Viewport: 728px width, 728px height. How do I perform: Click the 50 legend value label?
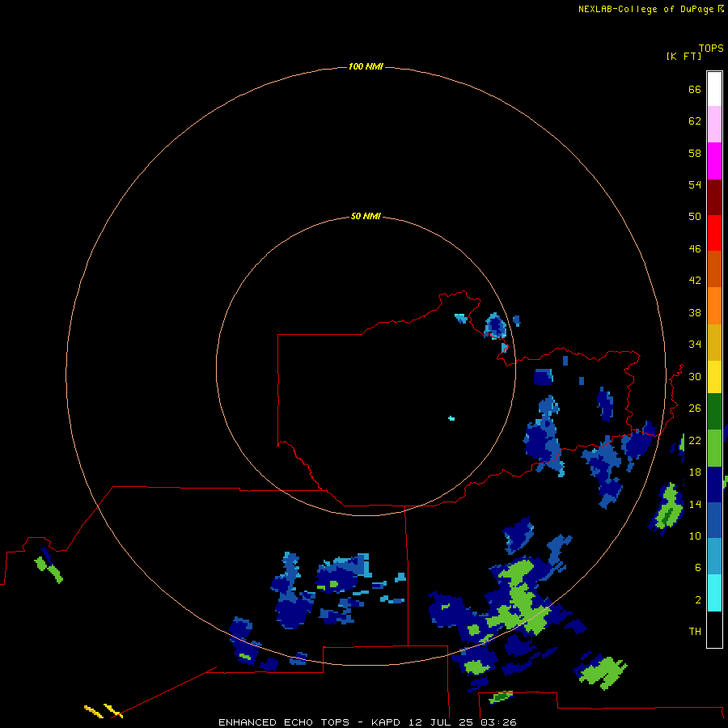[x=695, y=216]
